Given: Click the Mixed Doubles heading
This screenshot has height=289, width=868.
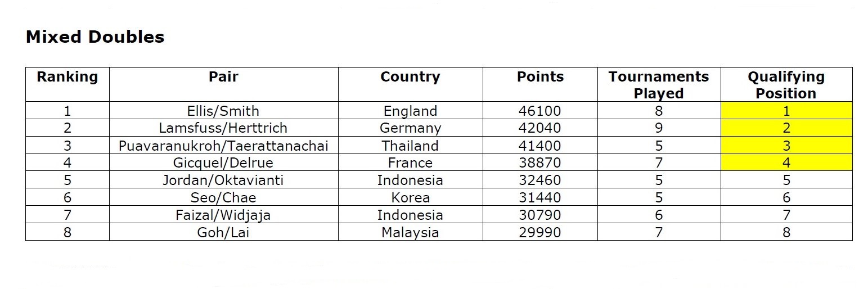Looking at the screenshot, I should (x=95, y=37).
